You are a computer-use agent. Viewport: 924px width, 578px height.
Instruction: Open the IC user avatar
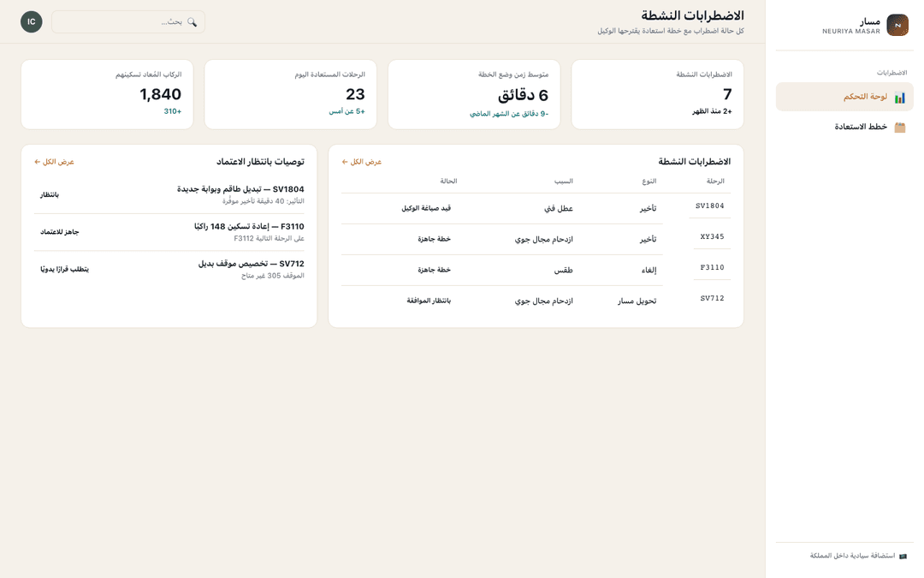[32, 21]
